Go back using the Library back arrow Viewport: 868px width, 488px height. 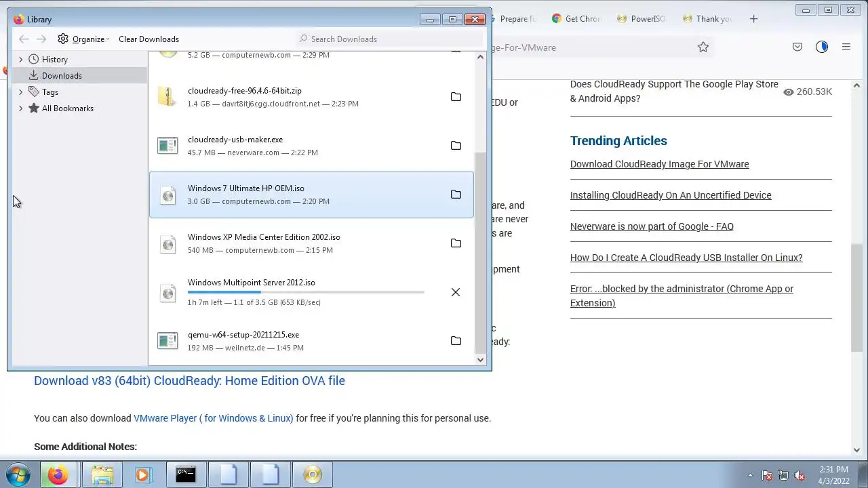tap(24, 39)
